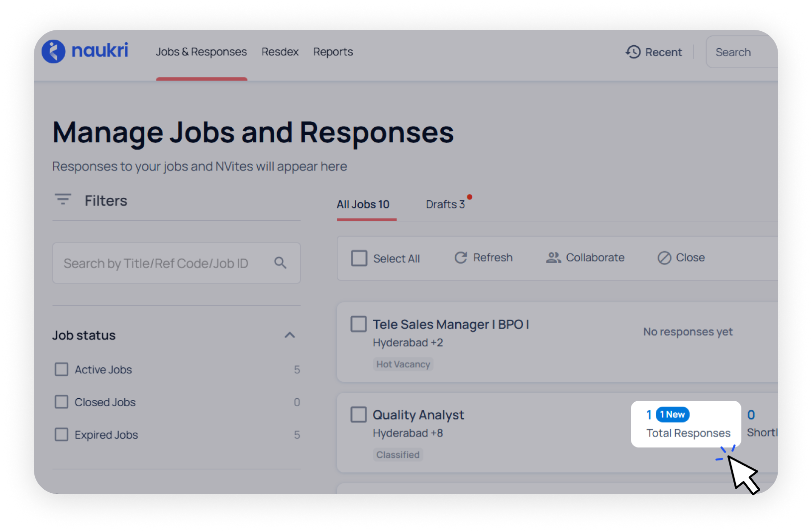Viewport: 812px width, 532px height.
Task: Open the Quality Analyst job title
Action: 418,415
